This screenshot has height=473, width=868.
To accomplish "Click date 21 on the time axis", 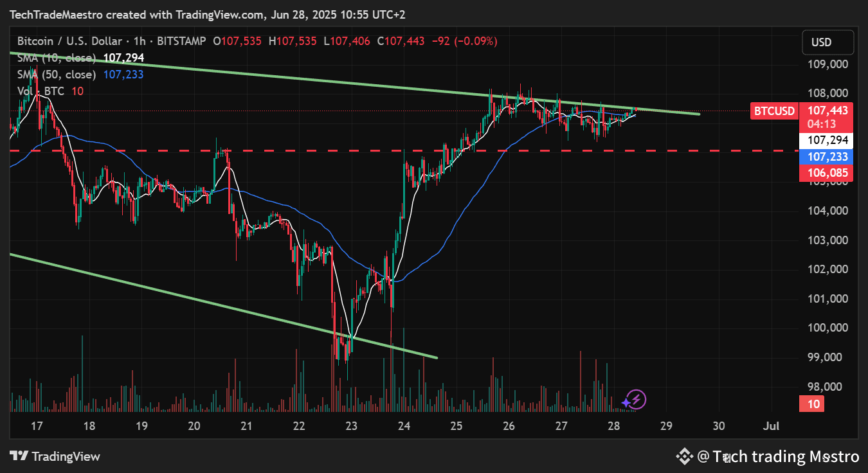I will click(246, 425).
